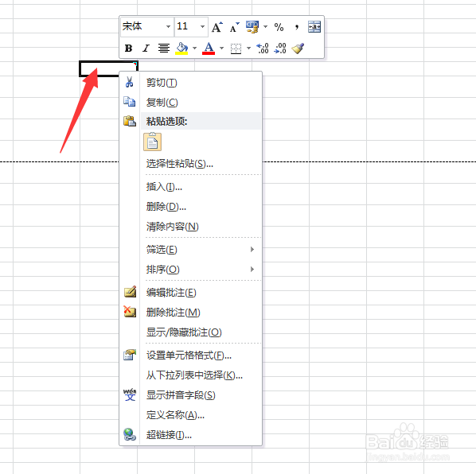This screenshot has height=474, width=476.
Task: Click the copy icon in context menu
Action: (x=129, y=102)
